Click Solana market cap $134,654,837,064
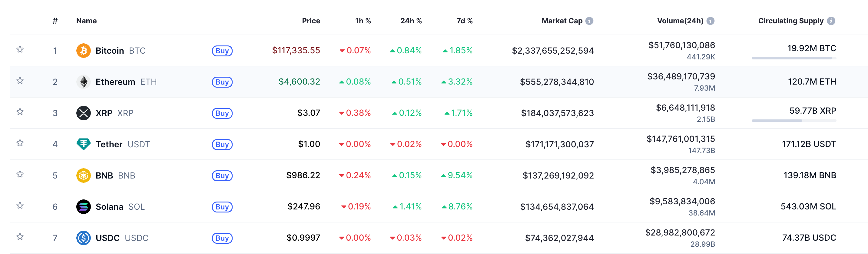The image size is (868, 254). click(557, 207)
